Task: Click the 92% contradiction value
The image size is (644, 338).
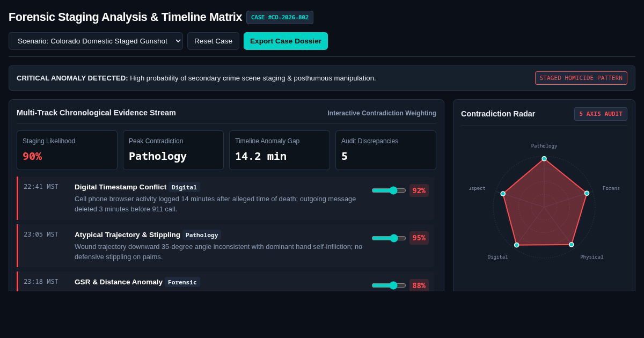Action: point(419,190)
